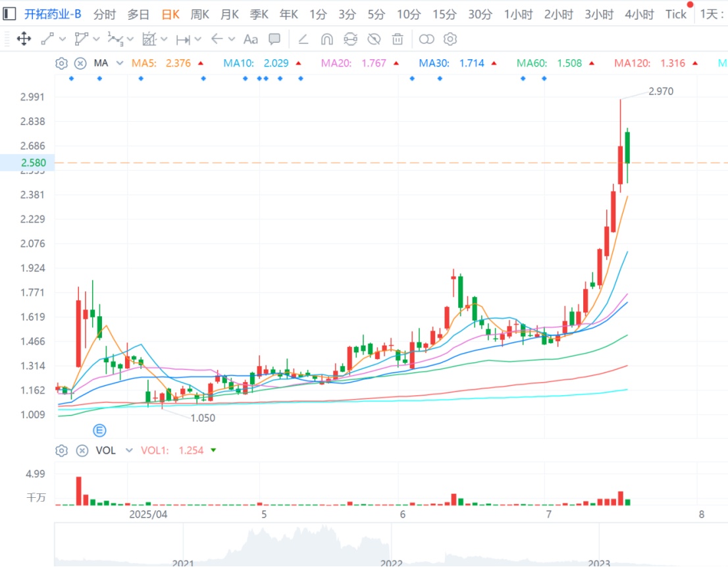Open the wave pattern tool dropdown
The height and width of the screenshot is (567, 728).
[x=130, y=40]
